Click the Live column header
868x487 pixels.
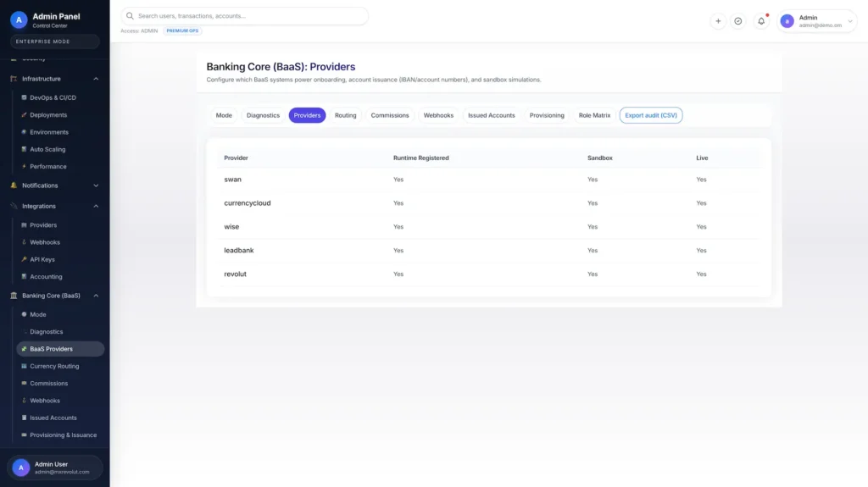(702, 158)
